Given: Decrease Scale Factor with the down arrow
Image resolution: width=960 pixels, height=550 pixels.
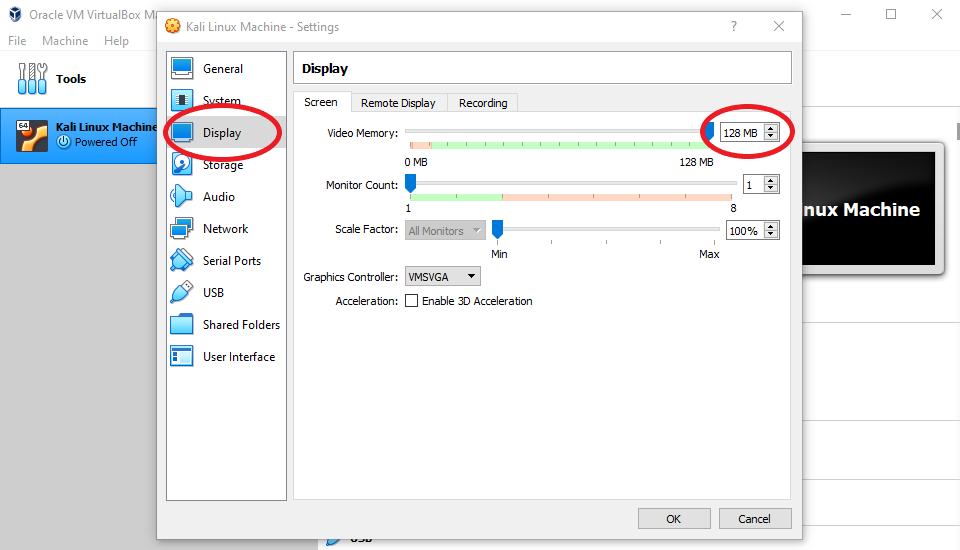Looking at the screenshot, I should tap(771, 235).
